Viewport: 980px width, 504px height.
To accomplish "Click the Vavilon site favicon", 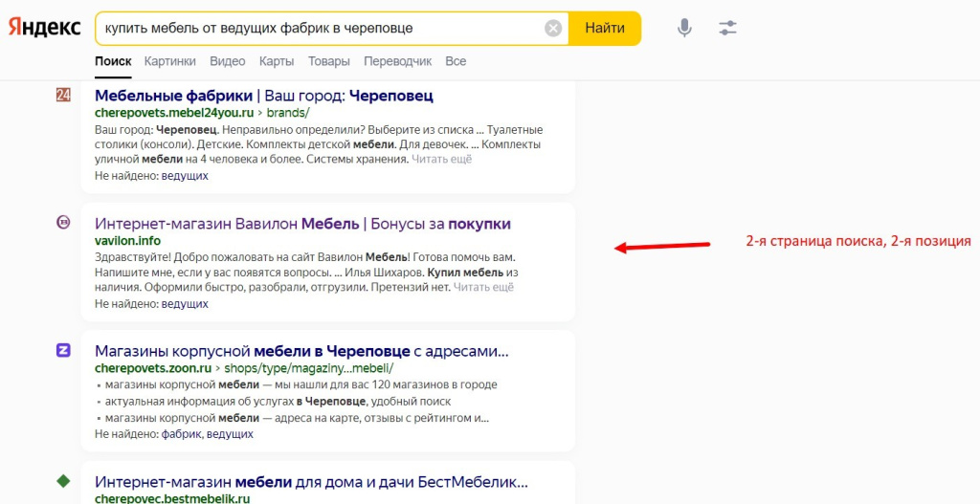I will pyautogui.click(x=63, y=222).
